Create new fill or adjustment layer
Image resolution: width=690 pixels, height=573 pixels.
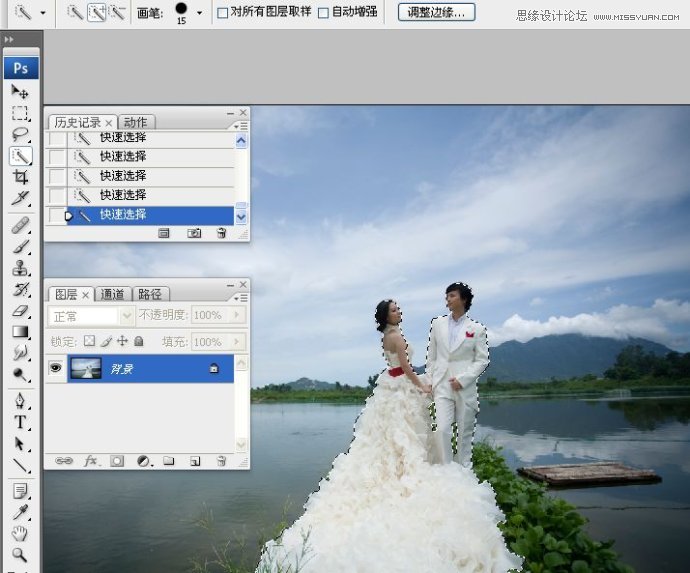[144, 461]
